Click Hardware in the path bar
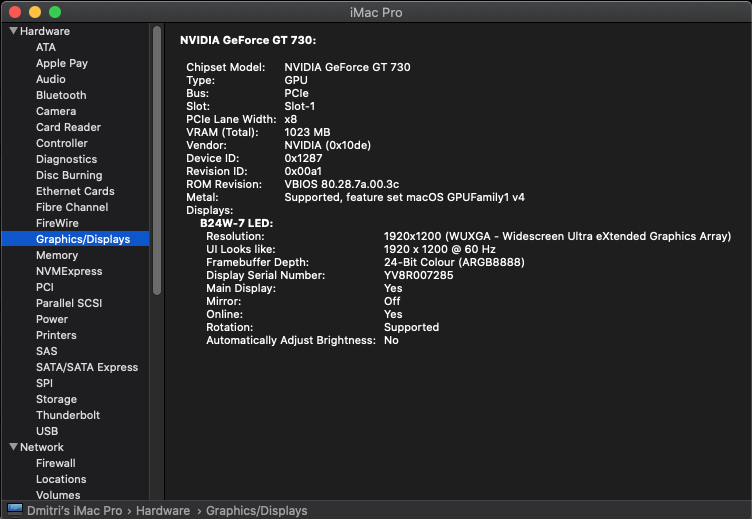Image resolution: width=752 pixels, height=519 pixels. (163, 510)
